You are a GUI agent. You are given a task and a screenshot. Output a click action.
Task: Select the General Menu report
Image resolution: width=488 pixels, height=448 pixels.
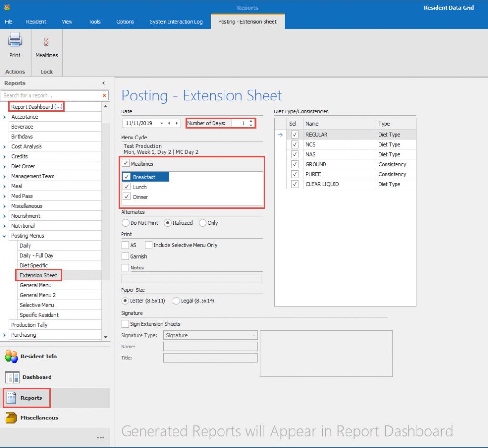tap(35, 285)
